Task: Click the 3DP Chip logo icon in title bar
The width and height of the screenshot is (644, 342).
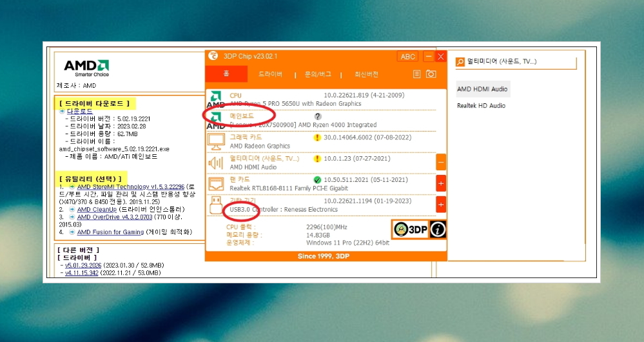Action: [213, 56]
